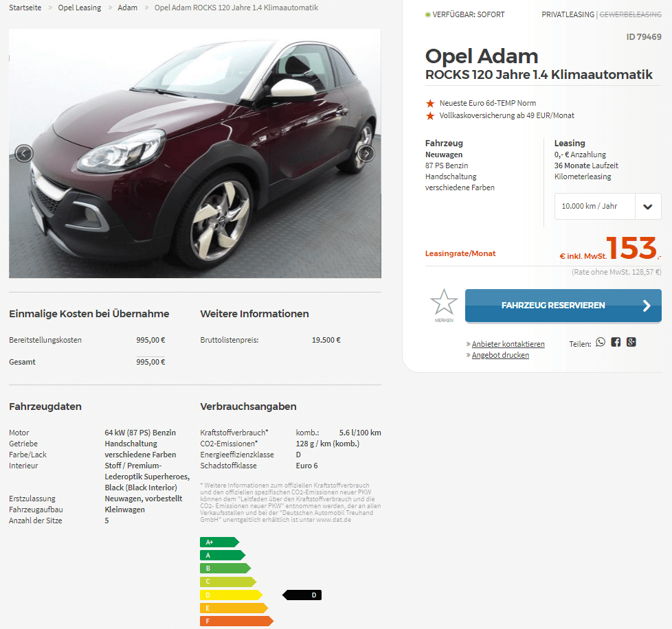Click the '128 g / km (komb.)' emission value
Viewport: 672px width, 629px height.
[328, 444]
